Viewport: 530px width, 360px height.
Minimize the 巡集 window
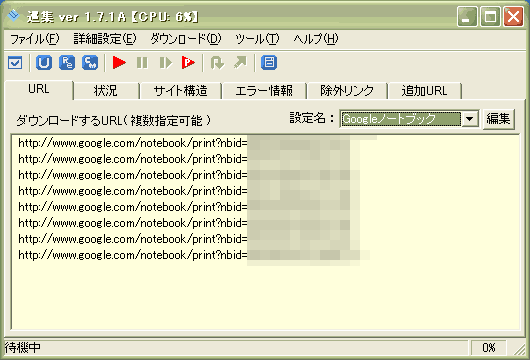(467, 16)
